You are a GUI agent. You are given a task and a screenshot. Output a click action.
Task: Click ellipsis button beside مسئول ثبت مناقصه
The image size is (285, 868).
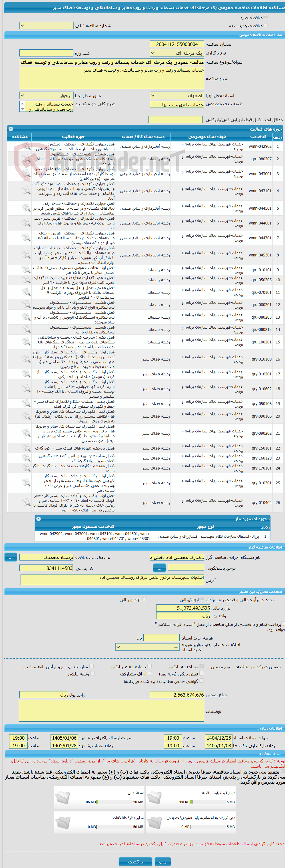click(11, 557)
